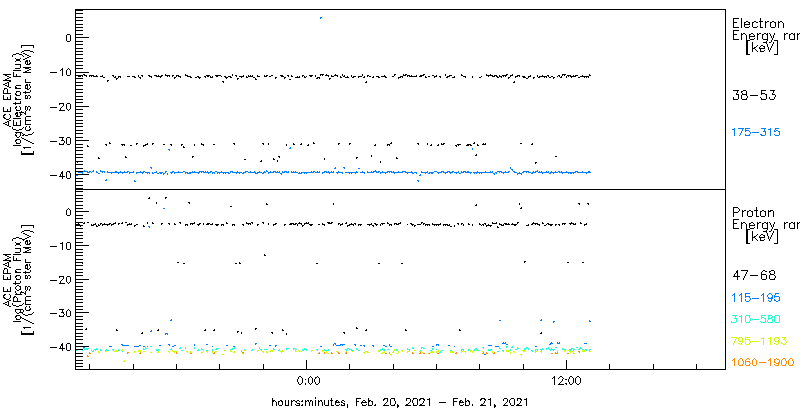This screenshot has height=410, width=800.
Task: Click the 12:00 time axis label
Action: tap(567, 381)
